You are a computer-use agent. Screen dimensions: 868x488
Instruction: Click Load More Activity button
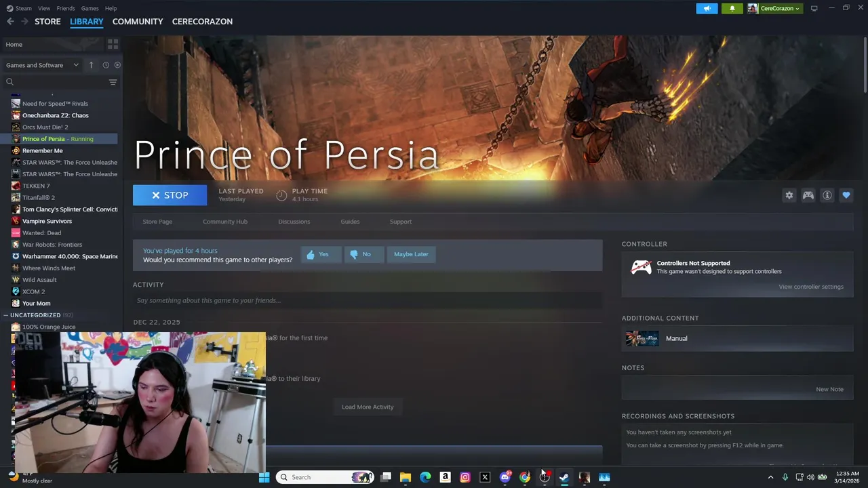368,407
